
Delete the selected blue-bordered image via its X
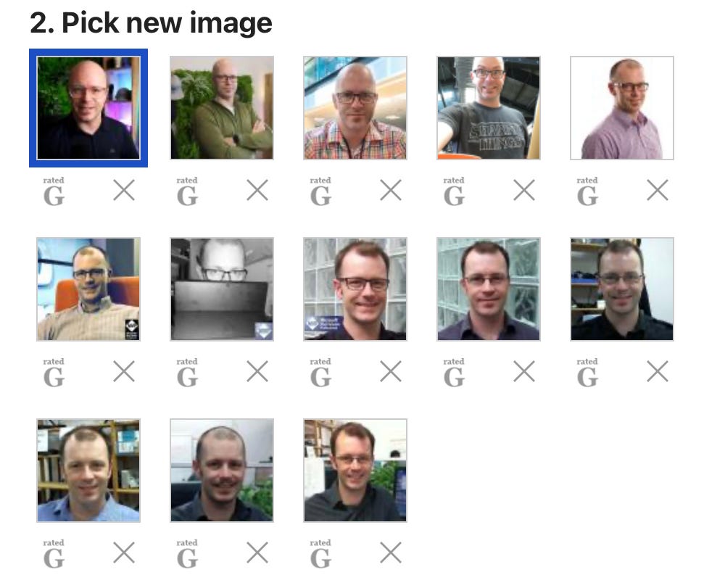pyautogui.click(x=124, y=190)
